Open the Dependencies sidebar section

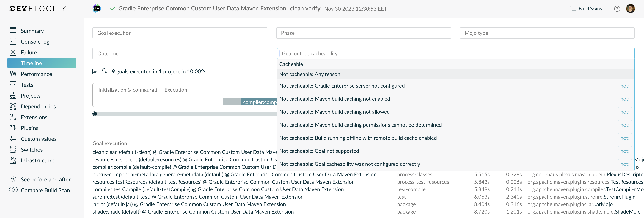38,107
